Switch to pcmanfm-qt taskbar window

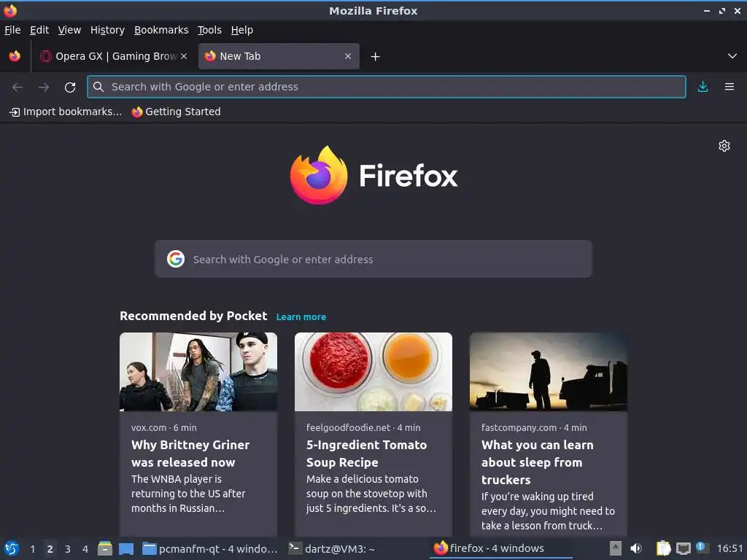(211, 548)
